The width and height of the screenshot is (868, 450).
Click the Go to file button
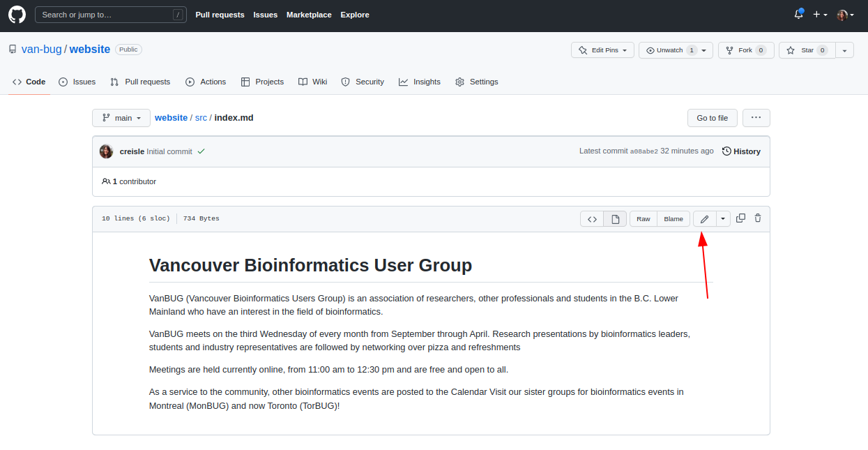tap(712, 118)
